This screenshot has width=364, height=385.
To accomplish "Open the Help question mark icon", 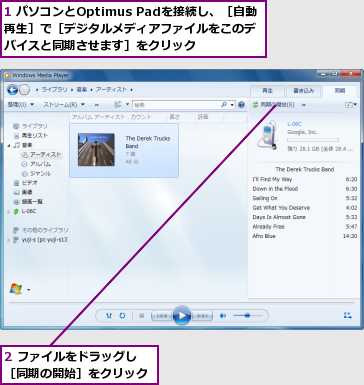I will [241, 105].
